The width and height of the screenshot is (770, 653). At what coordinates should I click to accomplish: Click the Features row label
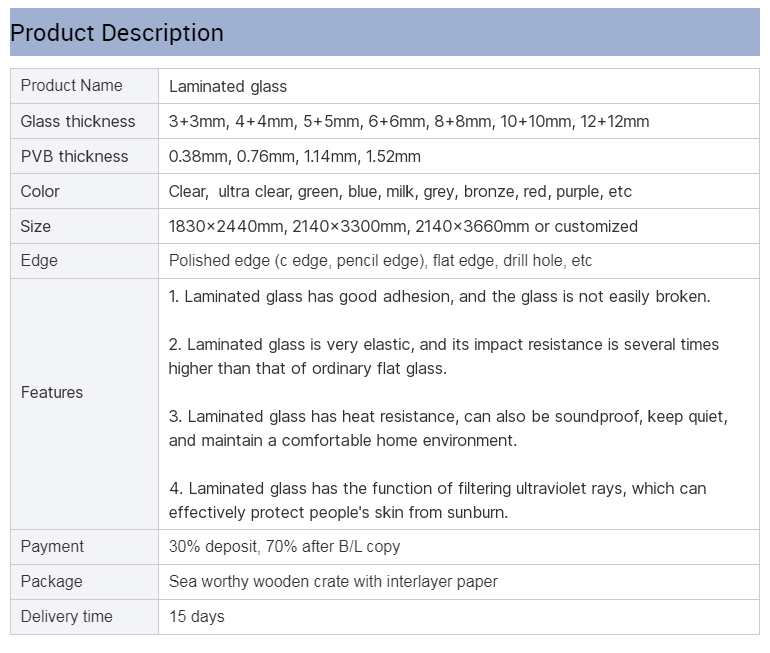52,392
